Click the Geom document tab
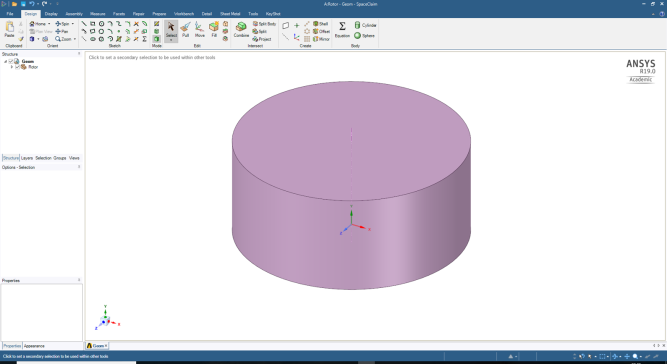Image resolution: width=667 pixels, height=364 pixels. tap(96, 346)
